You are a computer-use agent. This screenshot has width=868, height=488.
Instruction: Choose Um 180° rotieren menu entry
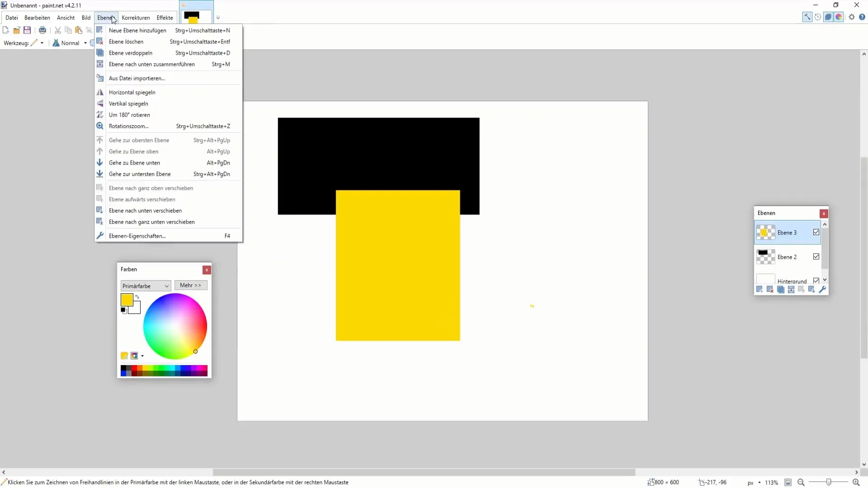pyautogui.click(x=169, y=115)
